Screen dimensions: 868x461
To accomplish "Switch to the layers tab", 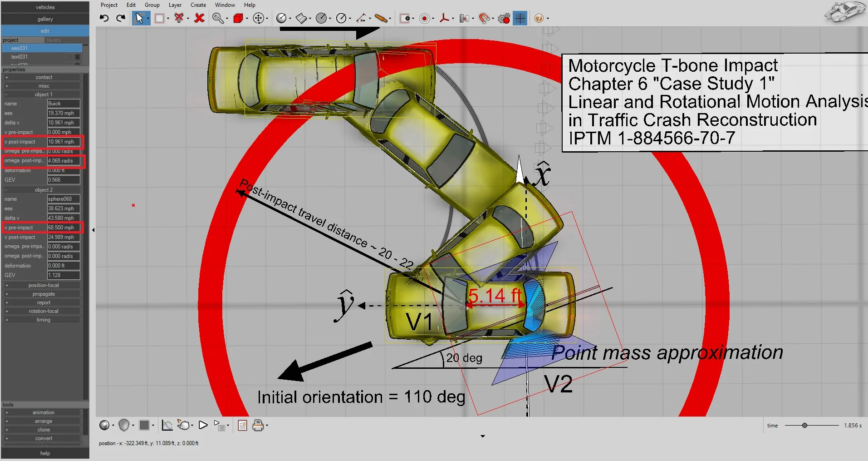I will (54, 40).
